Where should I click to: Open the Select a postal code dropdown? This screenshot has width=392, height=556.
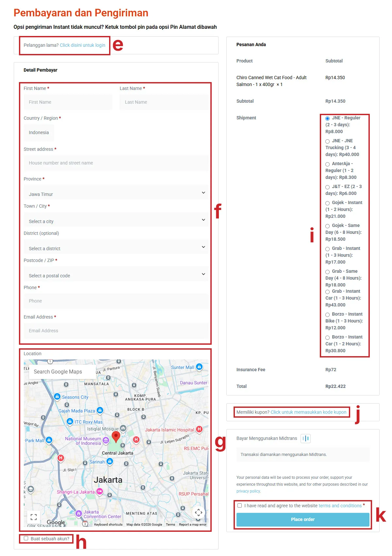pyautogui.click(x=116, y=274)
